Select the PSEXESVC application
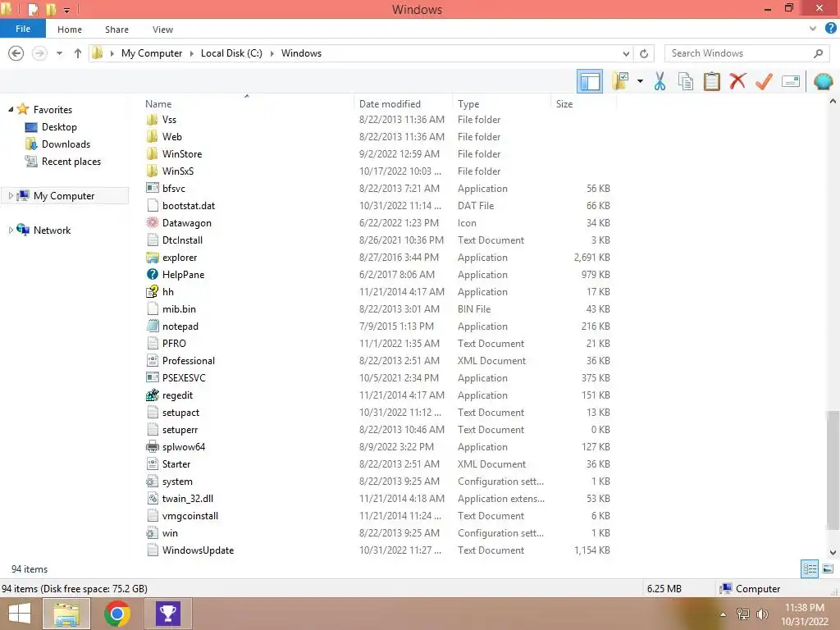Screen dimensions: 840x630 click(x=184, y=377)
